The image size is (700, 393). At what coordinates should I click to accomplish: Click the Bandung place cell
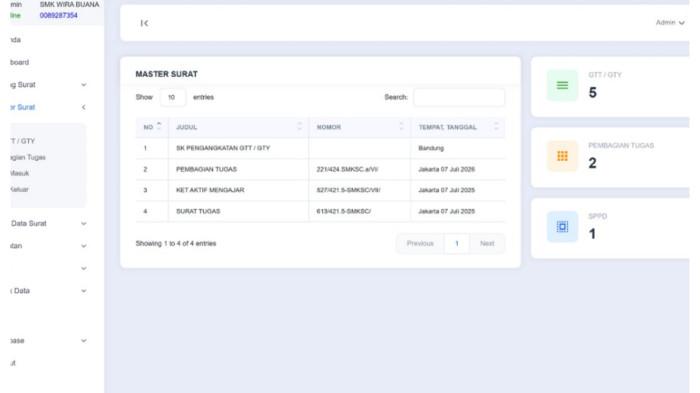click(x=431, y=148)
